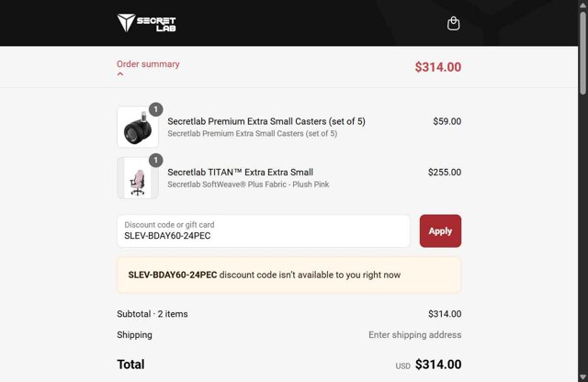Open the shopping bag icon
This screenshot has width=588, height=382.
(453, 24)
